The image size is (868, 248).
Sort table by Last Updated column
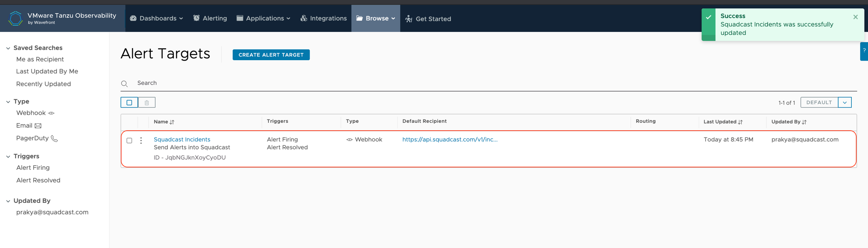click(723, 122)
